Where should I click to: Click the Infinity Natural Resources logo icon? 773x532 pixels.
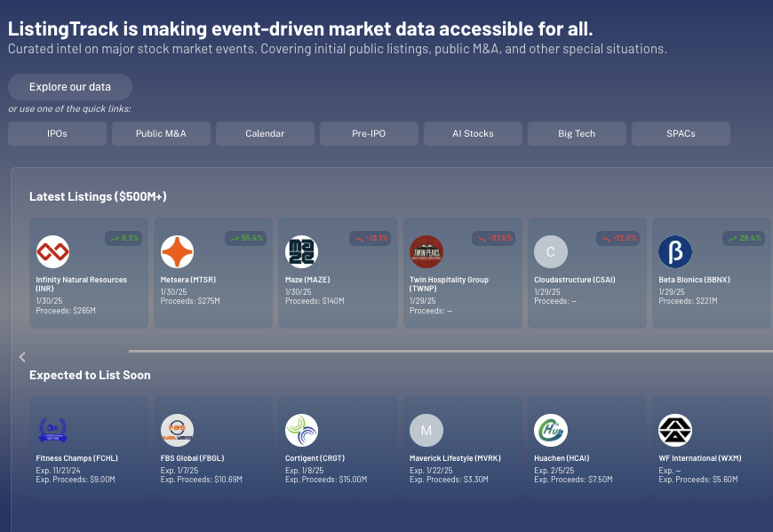[52, 251]
